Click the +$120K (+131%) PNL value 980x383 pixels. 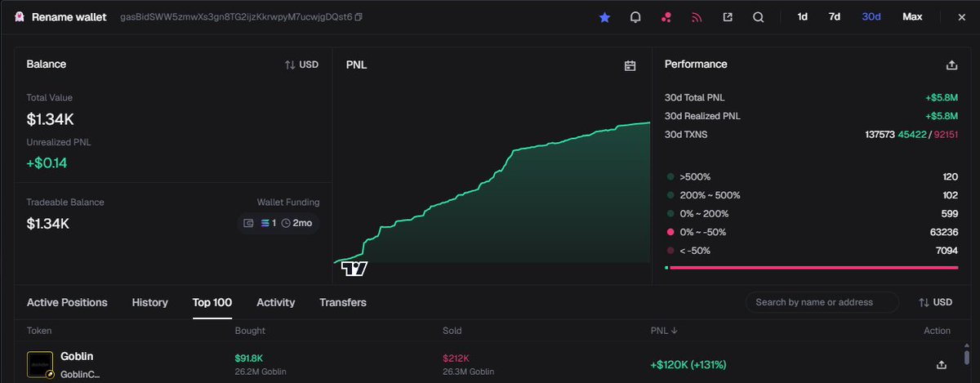click(688, 365)
